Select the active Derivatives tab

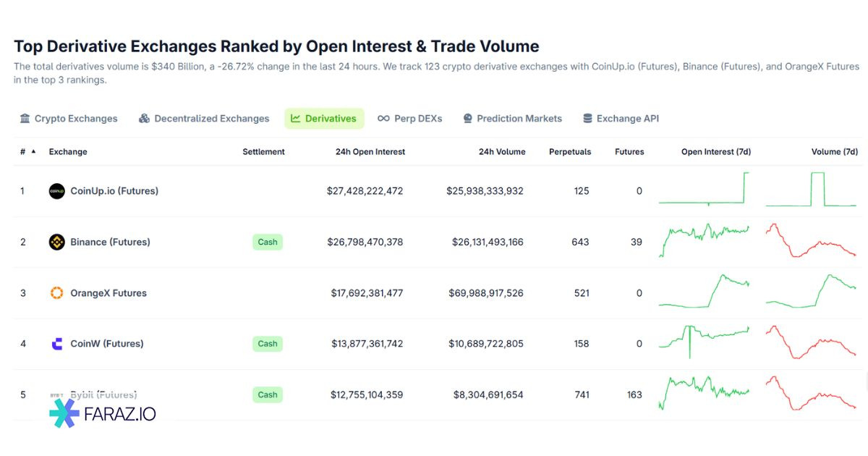[323, 119]
